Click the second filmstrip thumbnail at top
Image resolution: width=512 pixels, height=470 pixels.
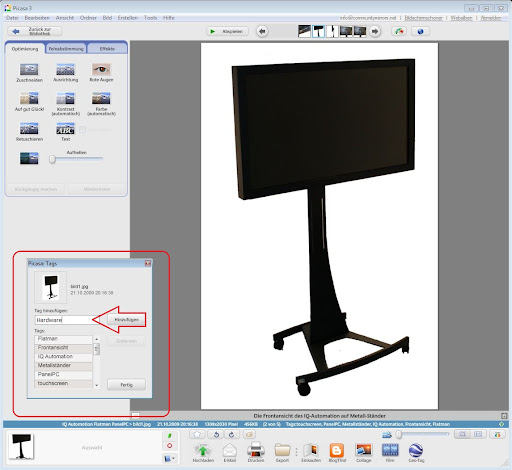coord(318,31)
